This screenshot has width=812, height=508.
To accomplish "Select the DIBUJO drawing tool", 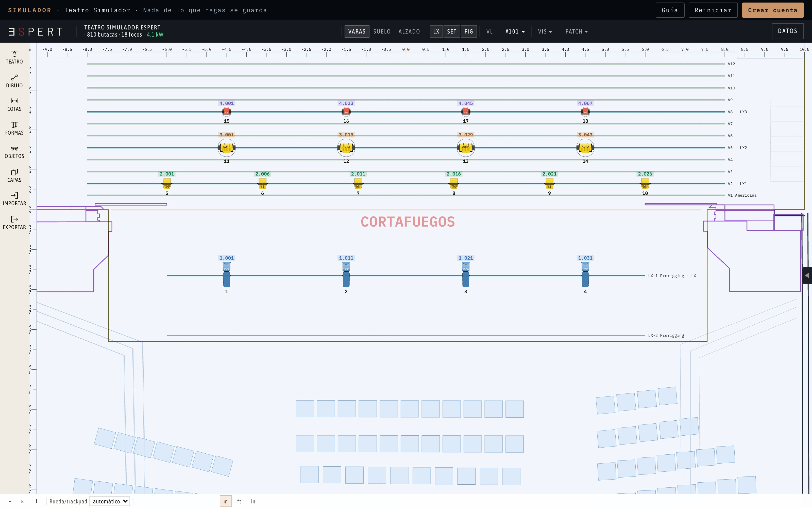I will (x=14, y=81).
